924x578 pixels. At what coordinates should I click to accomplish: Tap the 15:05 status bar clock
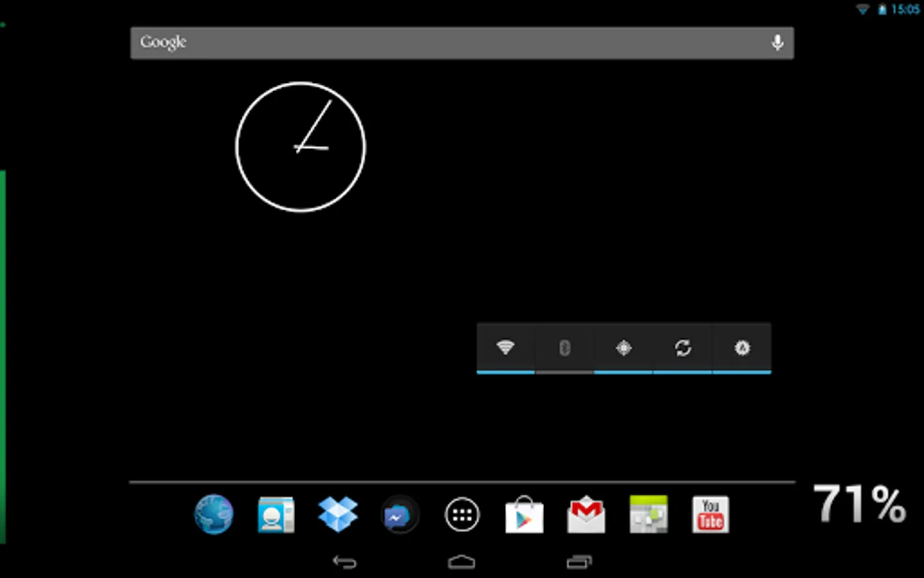pos(905,9)
